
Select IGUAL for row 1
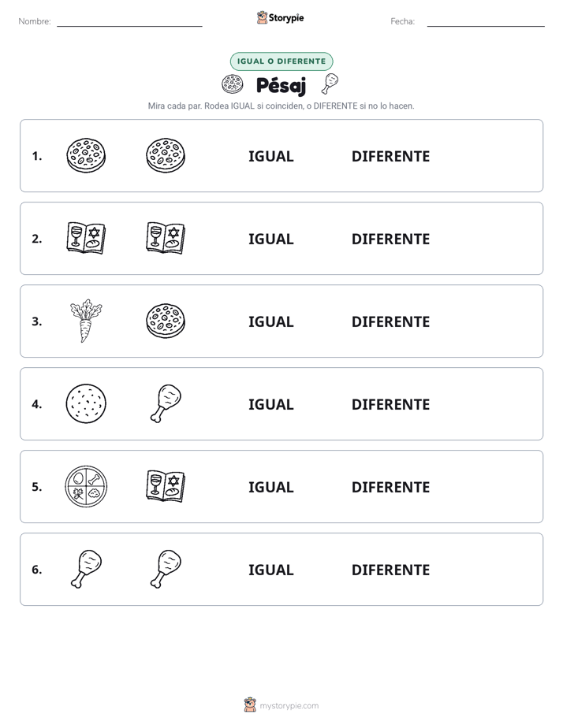[x=270, y=157]
